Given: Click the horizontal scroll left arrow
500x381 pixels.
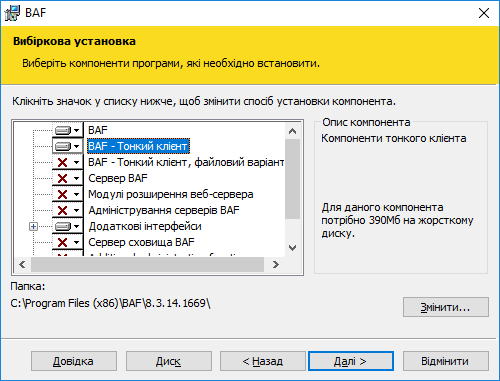Looking at the screenshot, I should [x=22, y=265].
